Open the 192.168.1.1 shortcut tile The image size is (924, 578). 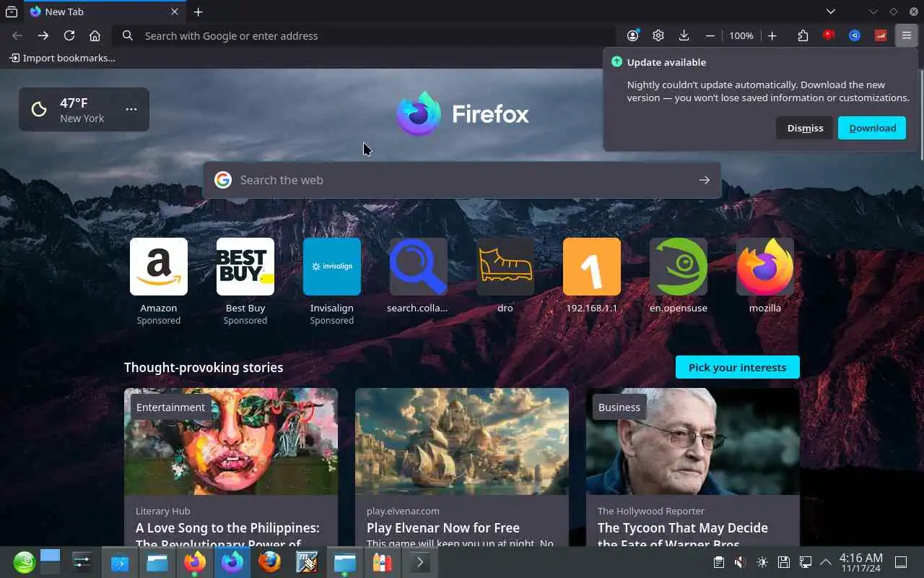click(x=592, y=275)
